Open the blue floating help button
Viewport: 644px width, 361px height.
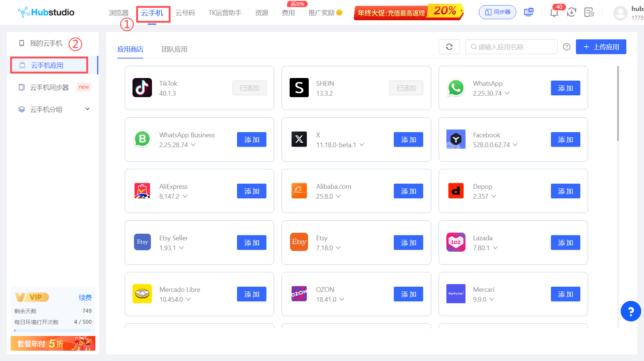pos(631,311)
